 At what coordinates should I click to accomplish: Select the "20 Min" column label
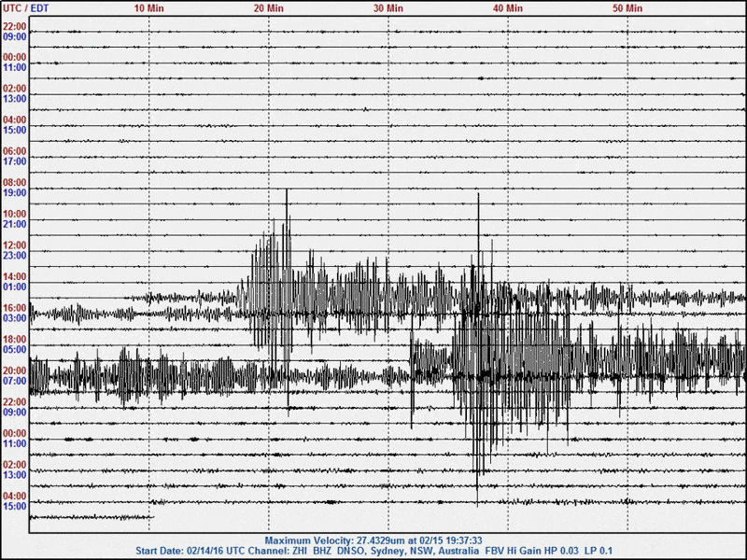pyautogui.click(x=268, y=8)
